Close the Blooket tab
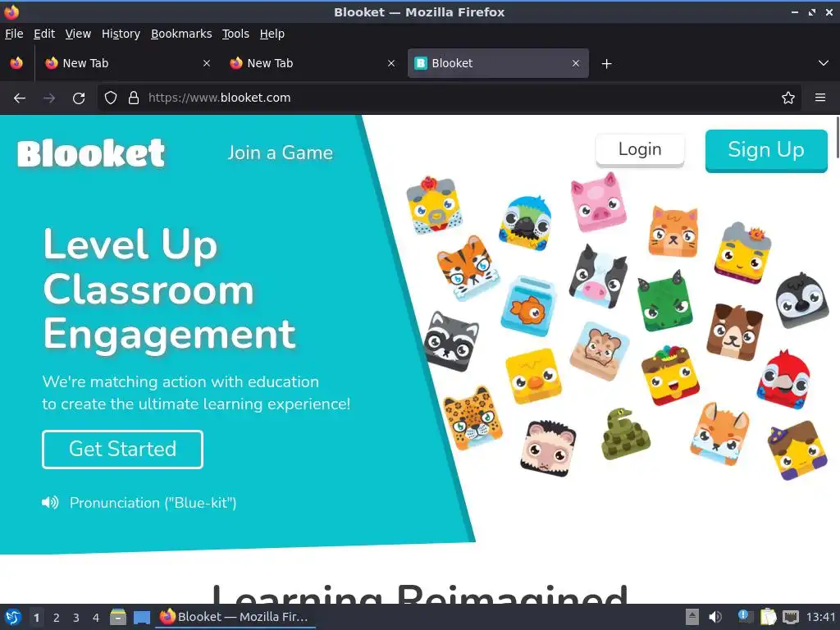The image size is (840, 630). click(576, 63)
